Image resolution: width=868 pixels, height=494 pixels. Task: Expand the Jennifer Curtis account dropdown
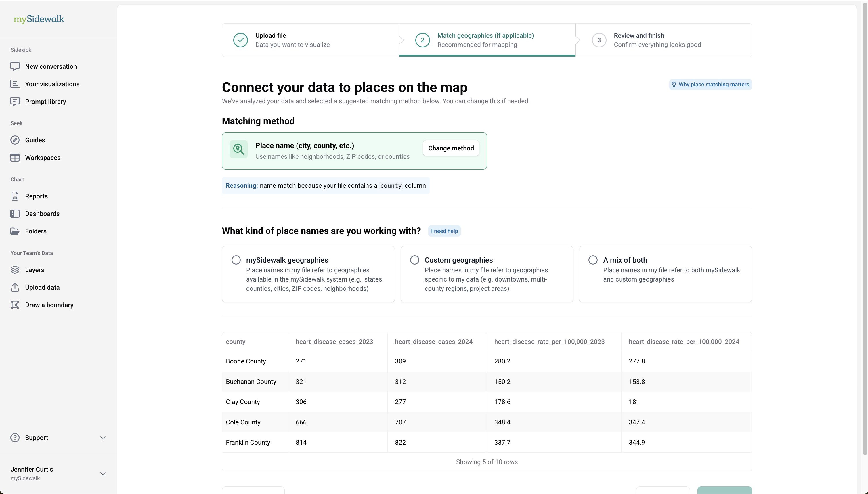click(103, 474)
